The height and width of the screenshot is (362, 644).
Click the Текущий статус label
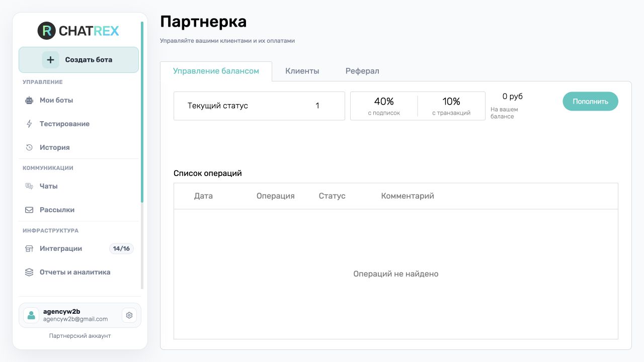pyautogui.click(x=218, y=106)
